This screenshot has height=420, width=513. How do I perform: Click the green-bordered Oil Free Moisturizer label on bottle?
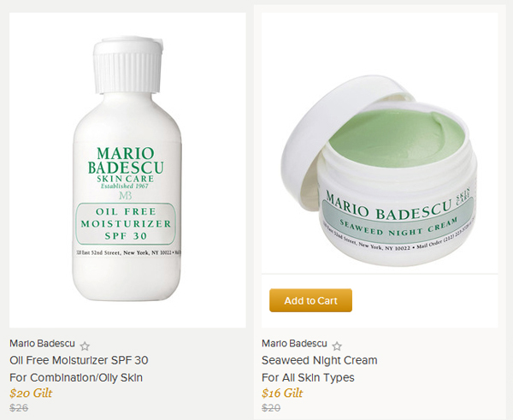pos(126,223)
